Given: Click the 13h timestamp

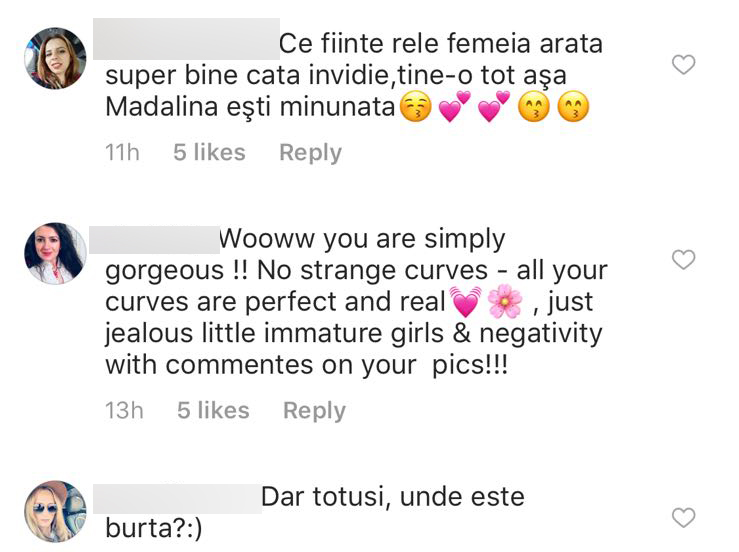Looking at the screenshot, I should (124, 411).
